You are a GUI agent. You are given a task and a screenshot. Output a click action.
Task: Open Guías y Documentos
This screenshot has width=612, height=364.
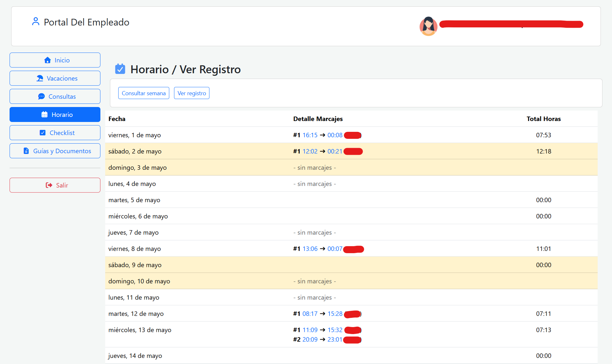(x=55, y=151)
